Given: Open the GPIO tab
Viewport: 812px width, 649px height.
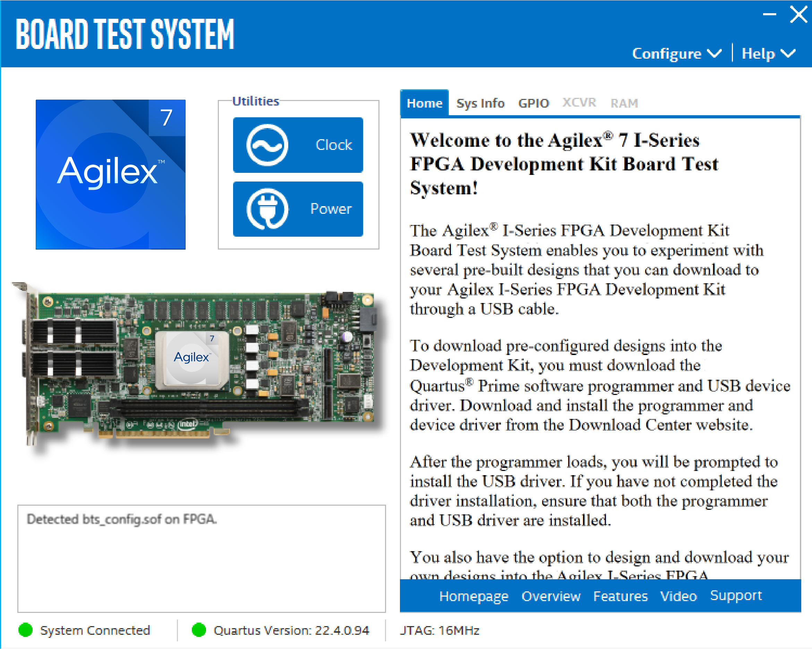Looking at the screenshot, I should [x=533, y=103].
